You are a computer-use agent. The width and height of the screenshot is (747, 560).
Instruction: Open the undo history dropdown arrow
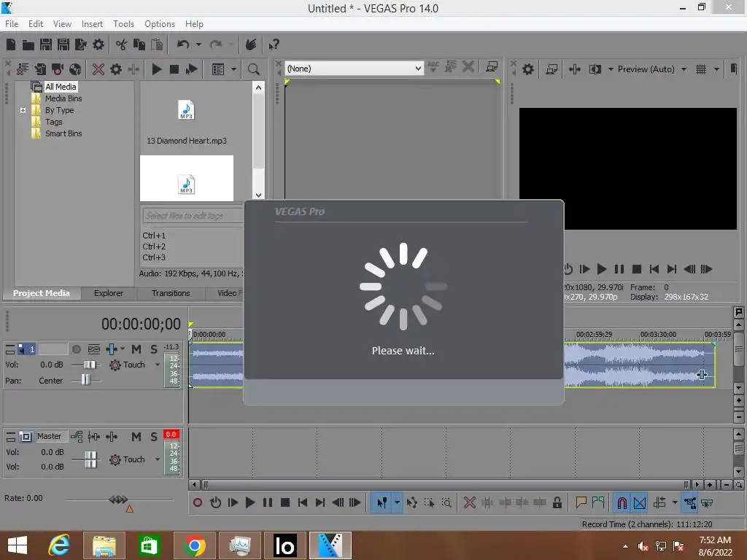pos(198,44)
